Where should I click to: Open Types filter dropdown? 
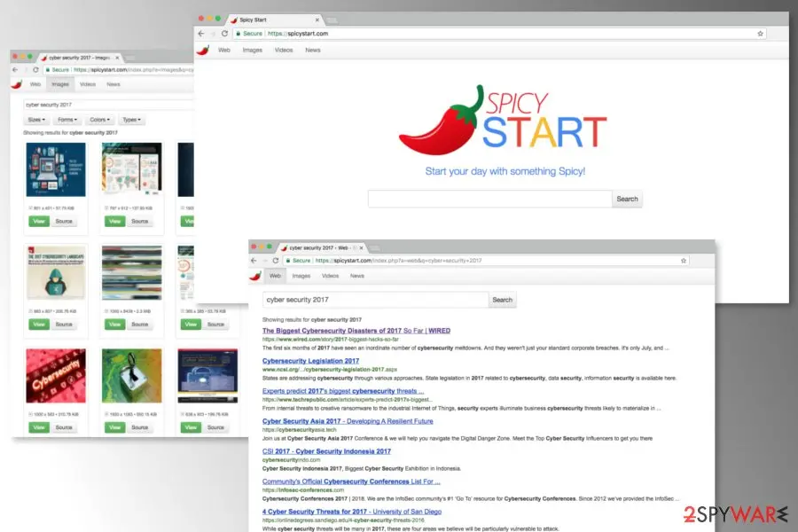click(x=132, y=120)
